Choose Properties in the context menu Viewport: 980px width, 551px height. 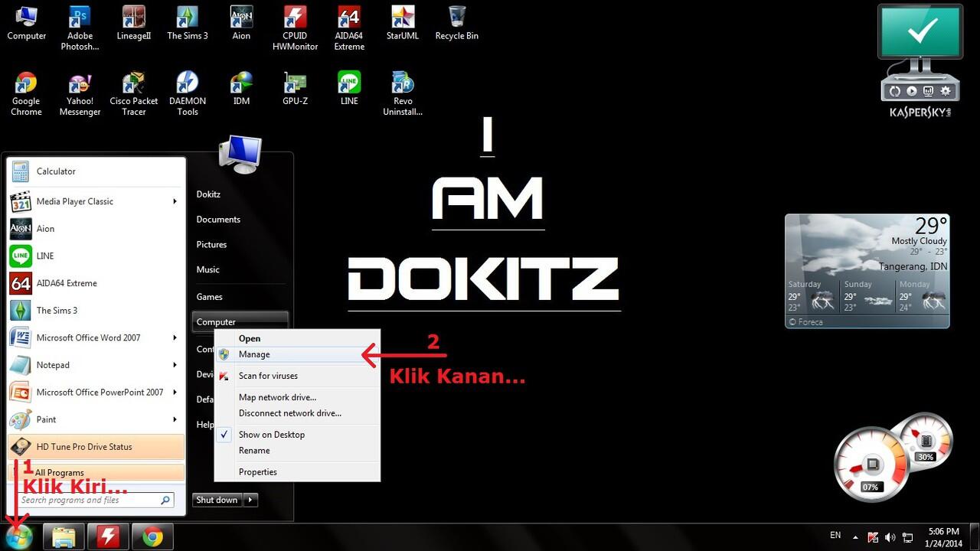pos(258,472)
